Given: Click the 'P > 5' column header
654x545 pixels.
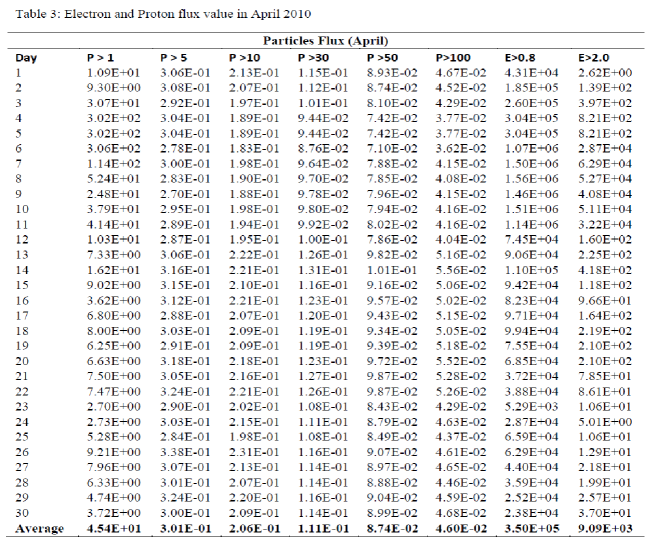Looking at the screenshot, I should point(174,58).
